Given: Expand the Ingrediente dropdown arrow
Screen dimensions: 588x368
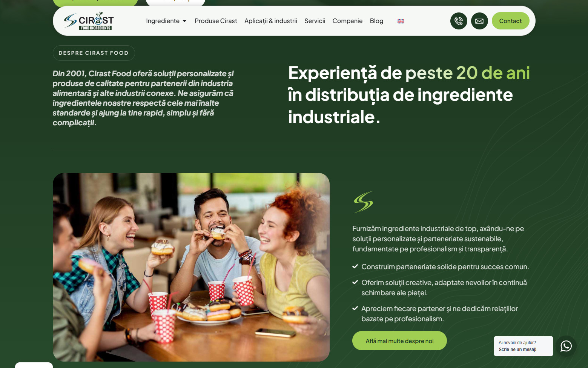Looking at the screenshot, I should click(184, 21).
